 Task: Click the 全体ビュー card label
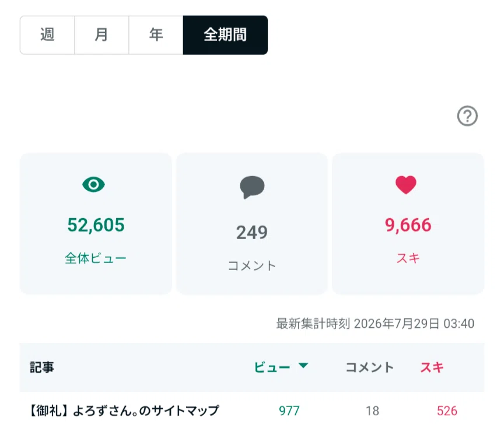pyautogui.click(x=96, y=258)
